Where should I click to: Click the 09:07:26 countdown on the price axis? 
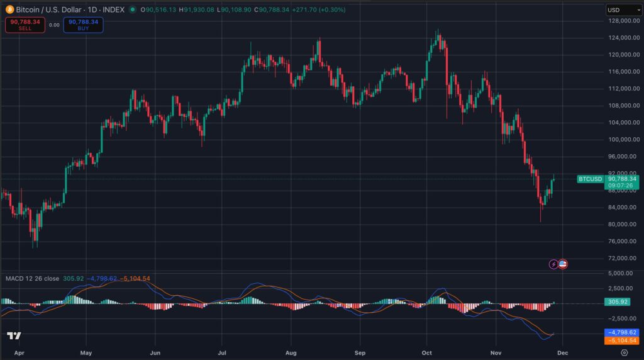620,186
